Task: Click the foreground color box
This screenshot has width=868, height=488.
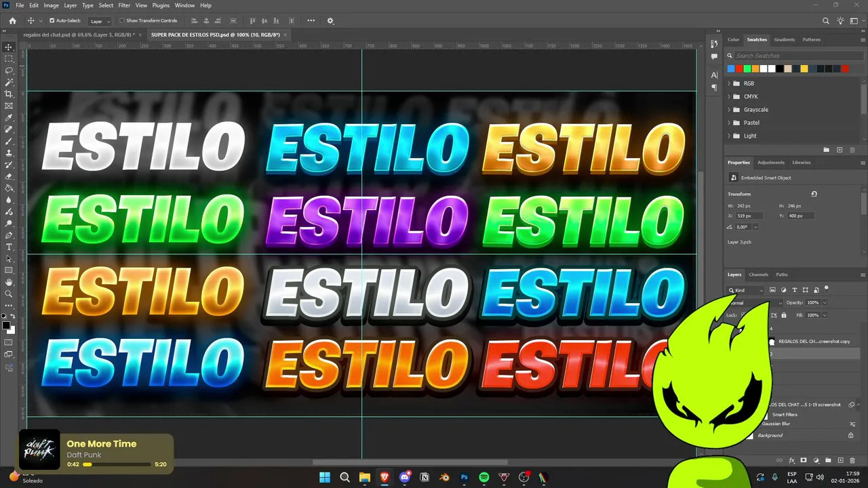Action: click(6, 326)
